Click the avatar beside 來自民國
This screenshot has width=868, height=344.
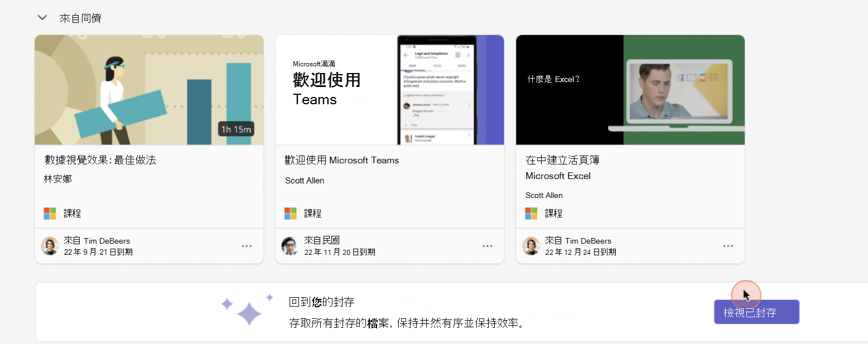pos(290,246)
